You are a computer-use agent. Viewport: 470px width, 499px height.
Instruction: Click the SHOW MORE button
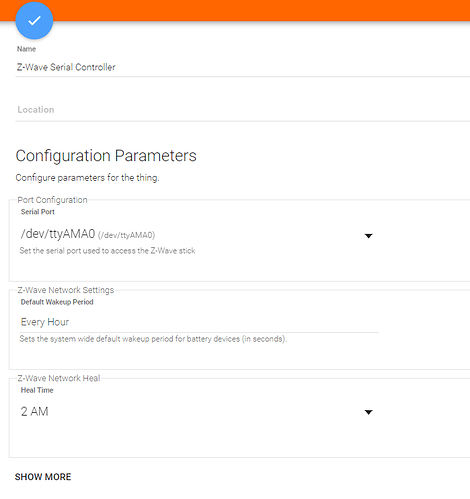point(43,477)
